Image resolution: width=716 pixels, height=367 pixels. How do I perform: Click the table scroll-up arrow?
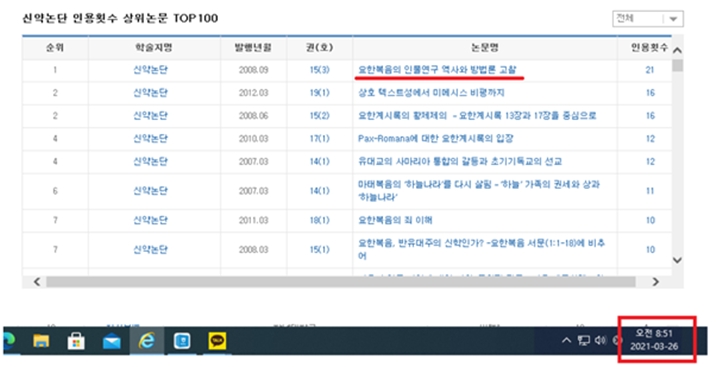pos(677,50)
